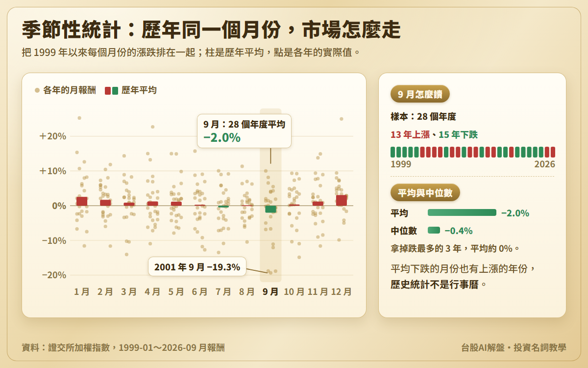Select the 2月 axis label
Image resolution: width=588 pixels, height=368 pixels.
[x=105, y=291]
